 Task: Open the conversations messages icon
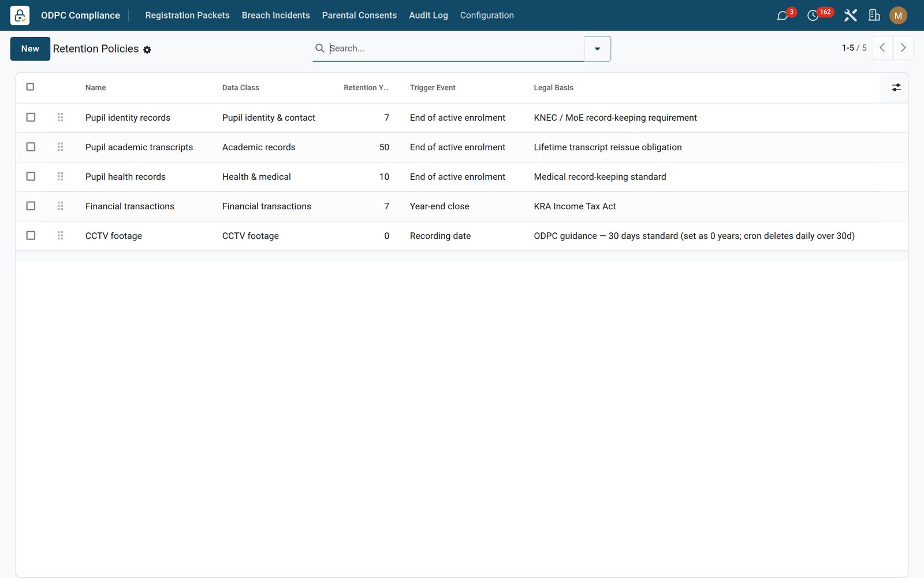pos(783,16)
